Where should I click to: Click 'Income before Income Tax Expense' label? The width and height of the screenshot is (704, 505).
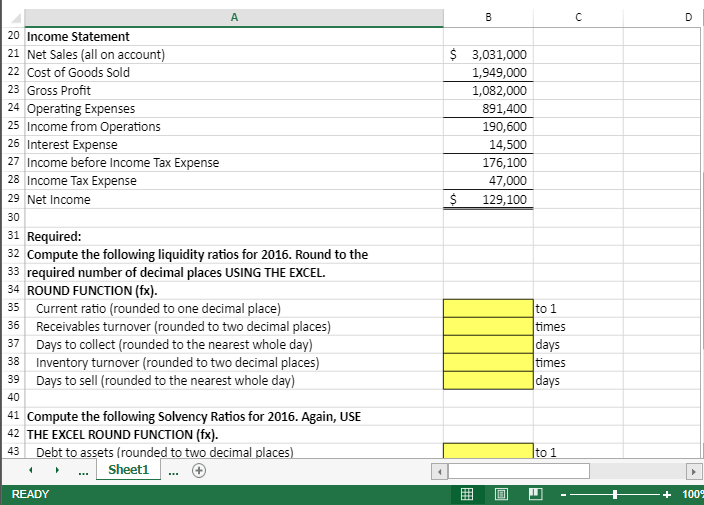[x=123, y=162]
